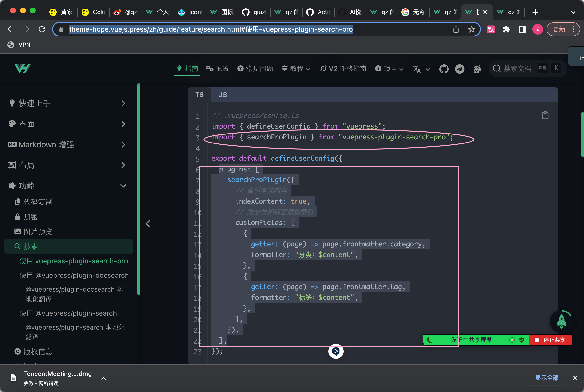
Task: Expand the 教程 nav dropdown
Action: point(296,69)
